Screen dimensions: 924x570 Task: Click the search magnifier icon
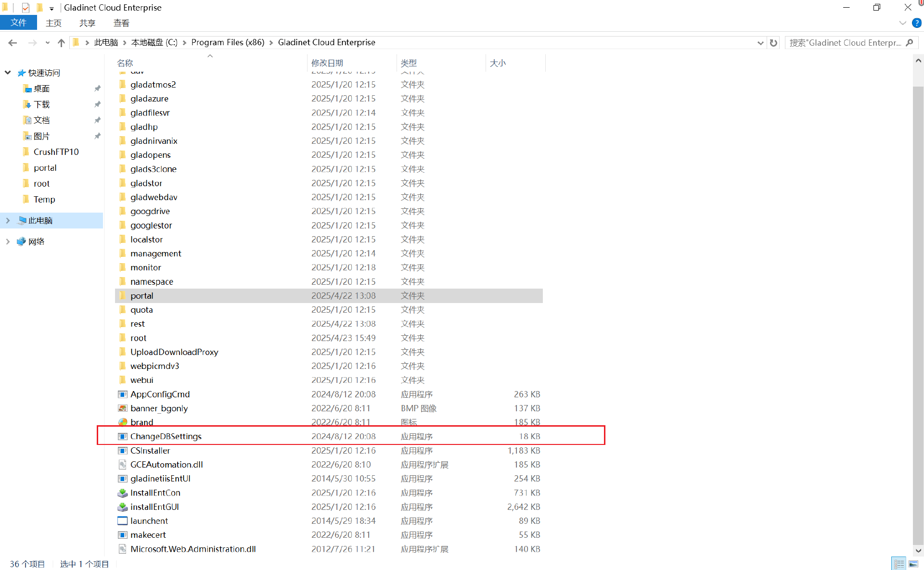(909, 43)
